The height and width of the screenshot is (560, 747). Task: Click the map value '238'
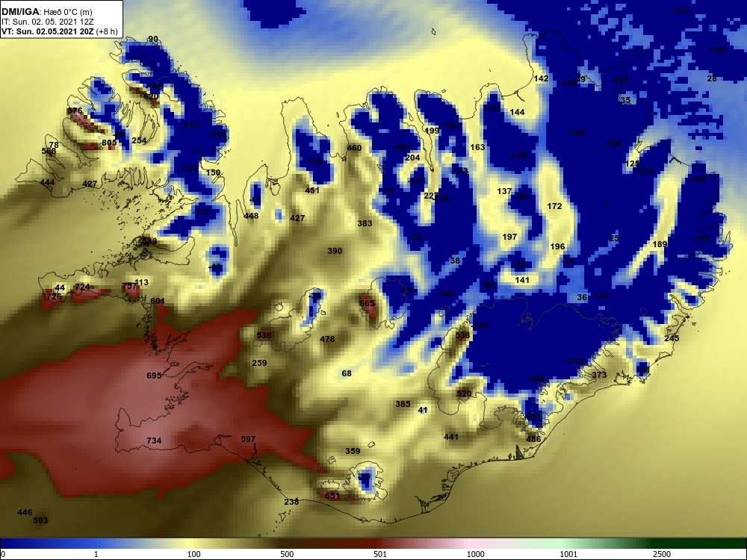point(291,502)
